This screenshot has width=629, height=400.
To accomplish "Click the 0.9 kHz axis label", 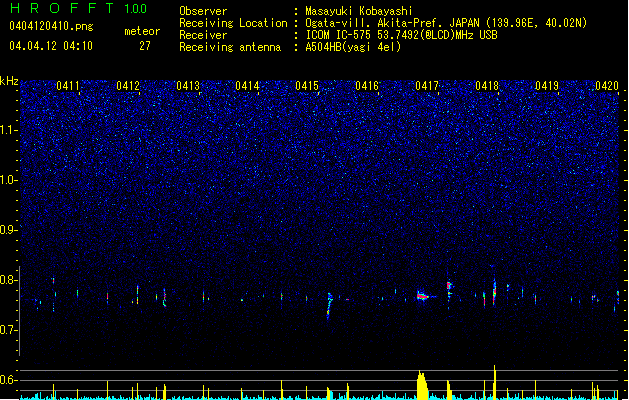I will click(x=9, y=230).
